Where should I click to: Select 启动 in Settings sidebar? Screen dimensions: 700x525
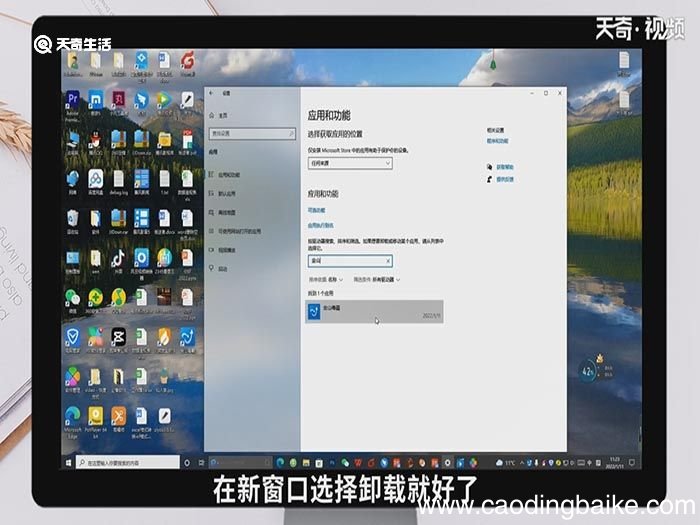(x=218, y=268)
